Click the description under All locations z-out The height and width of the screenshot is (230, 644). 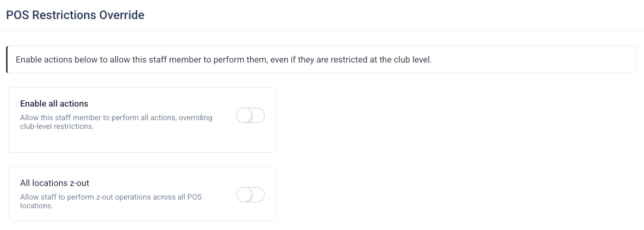point(111,201)
